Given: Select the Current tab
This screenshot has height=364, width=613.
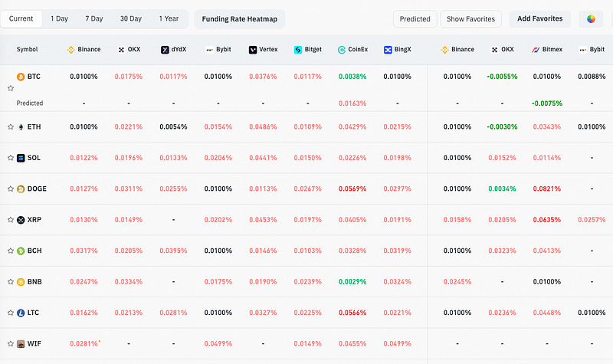Looking at the screenshot, I should [21, 18].
